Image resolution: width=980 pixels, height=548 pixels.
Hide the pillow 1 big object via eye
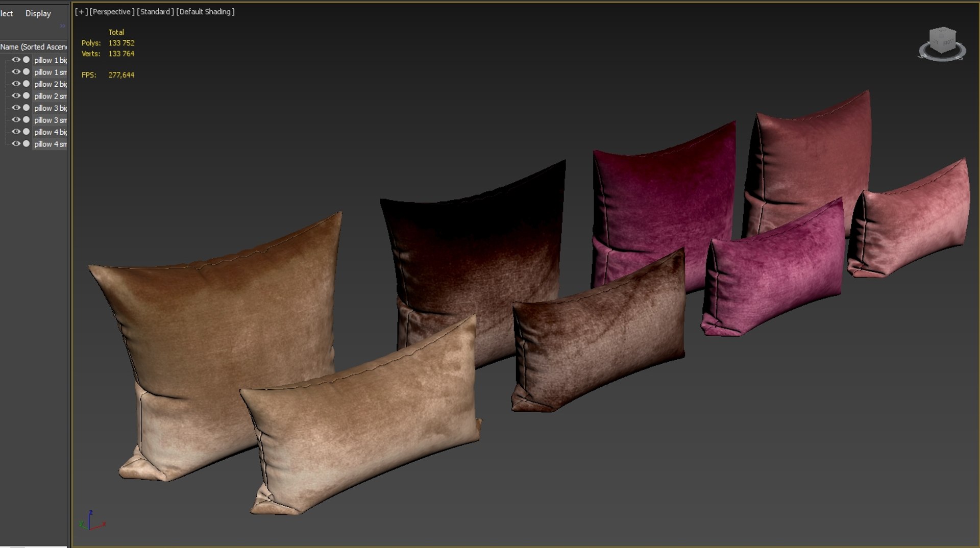(16, 60)
